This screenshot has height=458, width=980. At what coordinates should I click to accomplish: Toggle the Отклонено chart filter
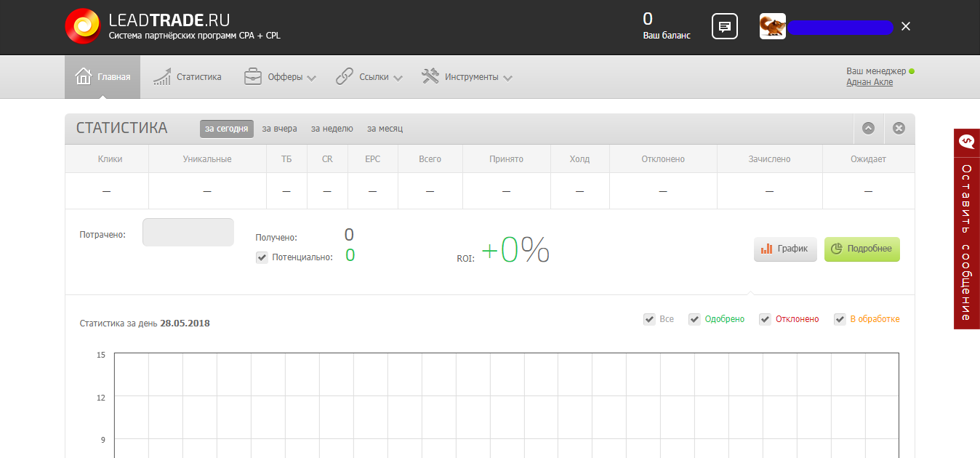tap(765, 319)
